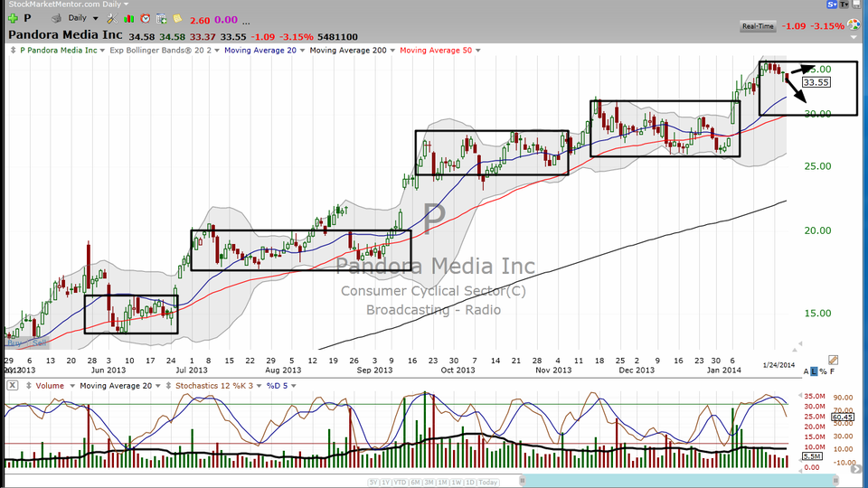Click the scrollbar's right edge handle
The image size is (868, 488).
[835, 480]
